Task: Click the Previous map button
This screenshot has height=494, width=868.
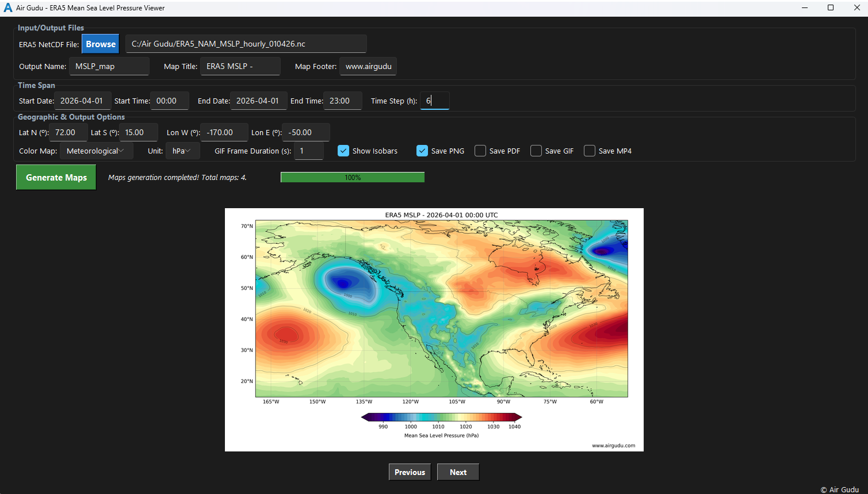Action: 410,472
